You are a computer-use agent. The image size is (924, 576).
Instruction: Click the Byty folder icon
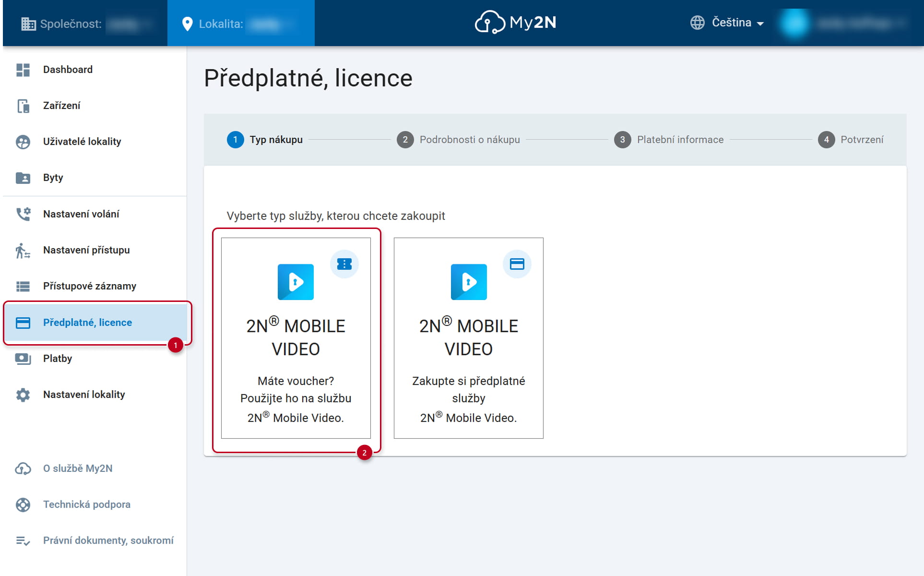pyautogui.click(x=23, y=178)
